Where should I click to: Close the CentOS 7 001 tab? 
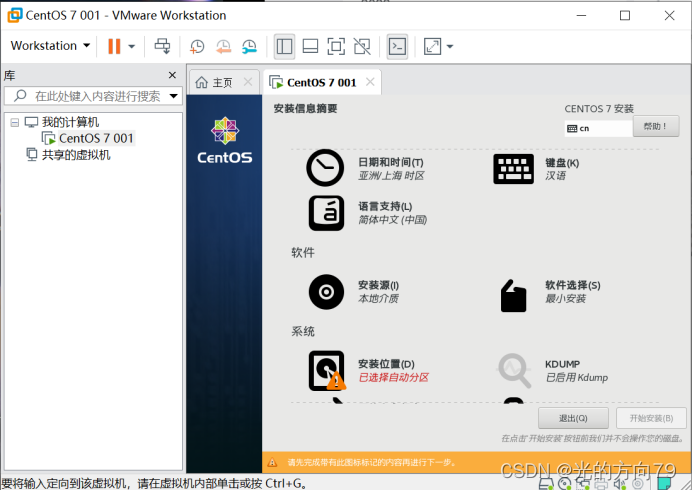tap(370, 82)
